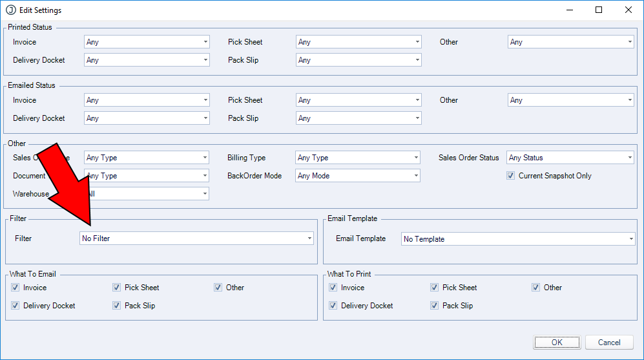Uncheck Invoice under What To Email
Screen dimensions: 644x360
(16, 288)
